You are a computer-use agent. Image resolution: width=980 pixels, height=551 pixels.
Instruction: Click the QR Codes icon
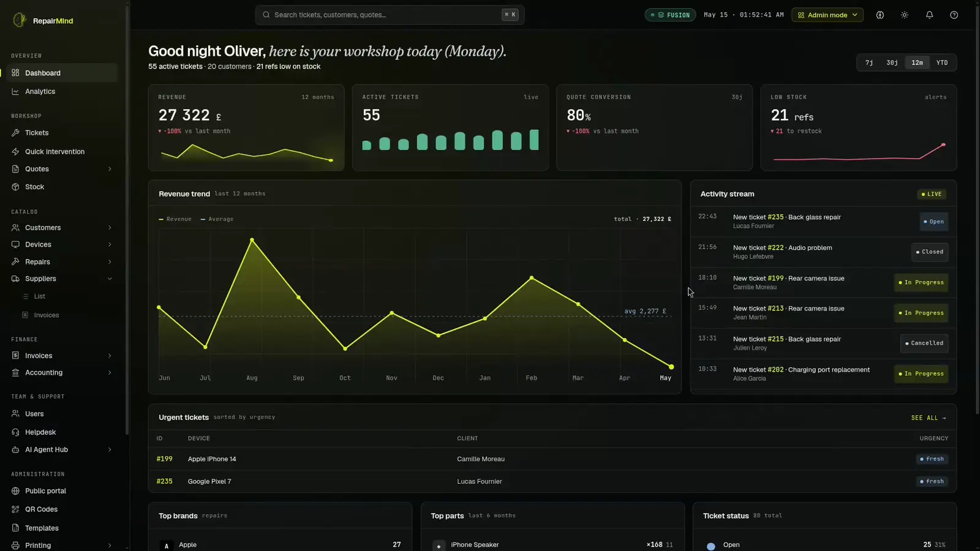pyautogui.click(x=15, y=509)
